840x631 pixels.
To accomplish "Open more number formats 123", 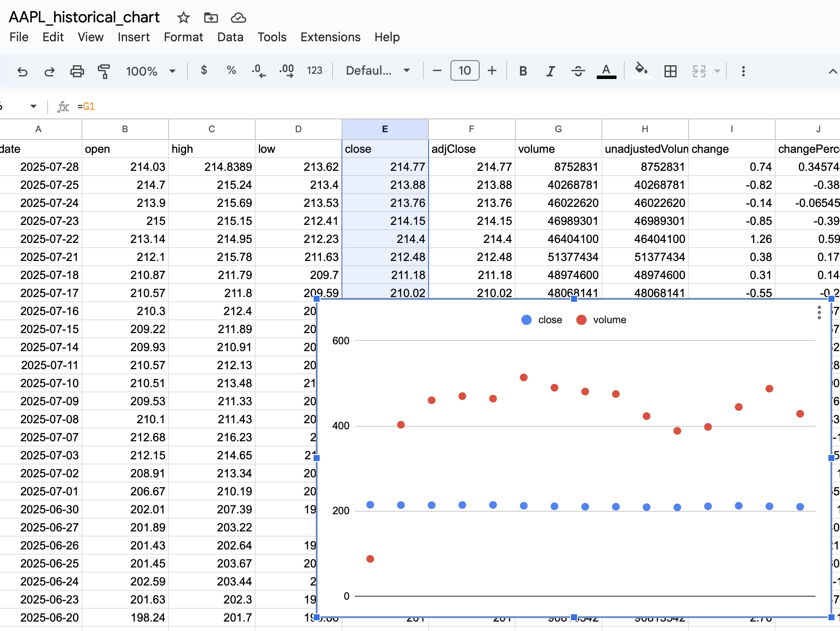I will coord(314,70).
